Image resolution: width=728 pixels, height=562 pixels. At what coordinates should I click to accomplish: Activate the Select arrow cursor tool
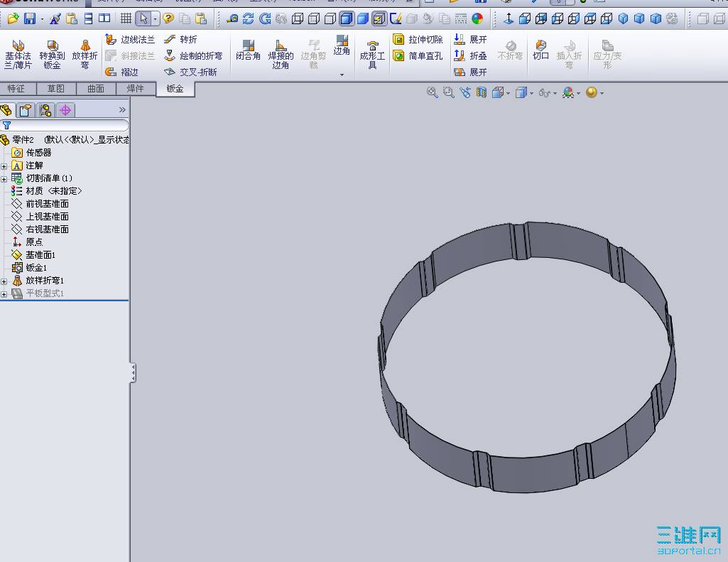[x=143, y=18]
